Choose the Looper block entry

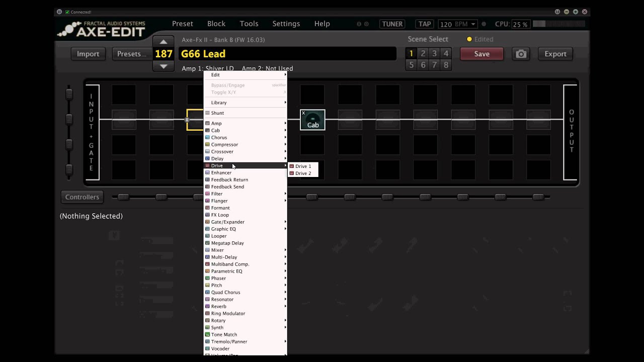coord(245,236)
